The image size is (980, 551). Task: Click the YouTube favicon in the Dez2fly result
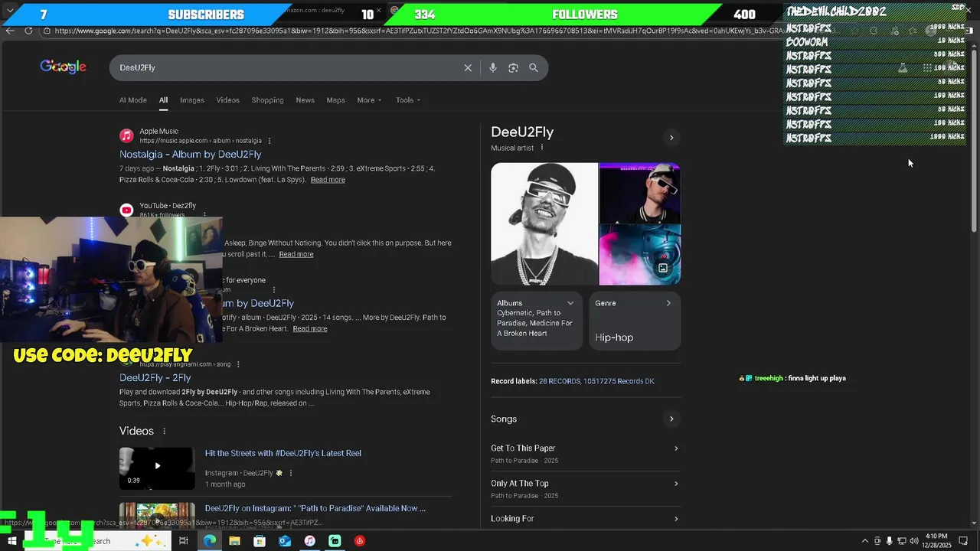(x=126, y=210)
